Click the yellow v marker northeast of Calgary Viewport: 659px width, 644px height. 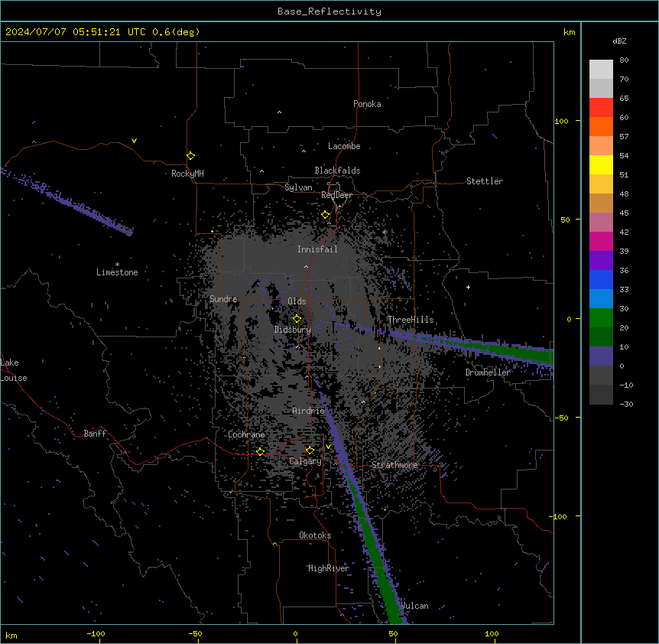point(328,447)
